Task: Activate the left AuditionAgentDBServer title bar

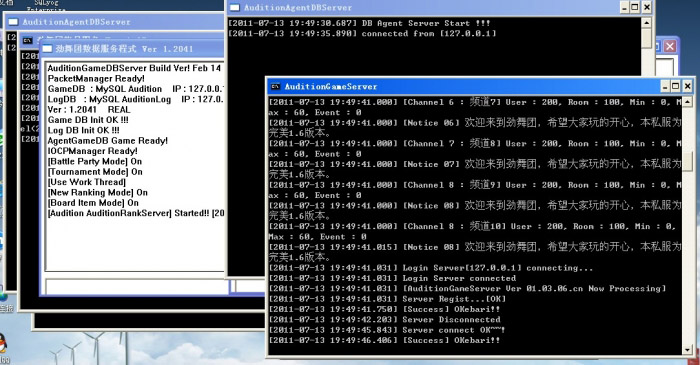Action: pos(116,22)
